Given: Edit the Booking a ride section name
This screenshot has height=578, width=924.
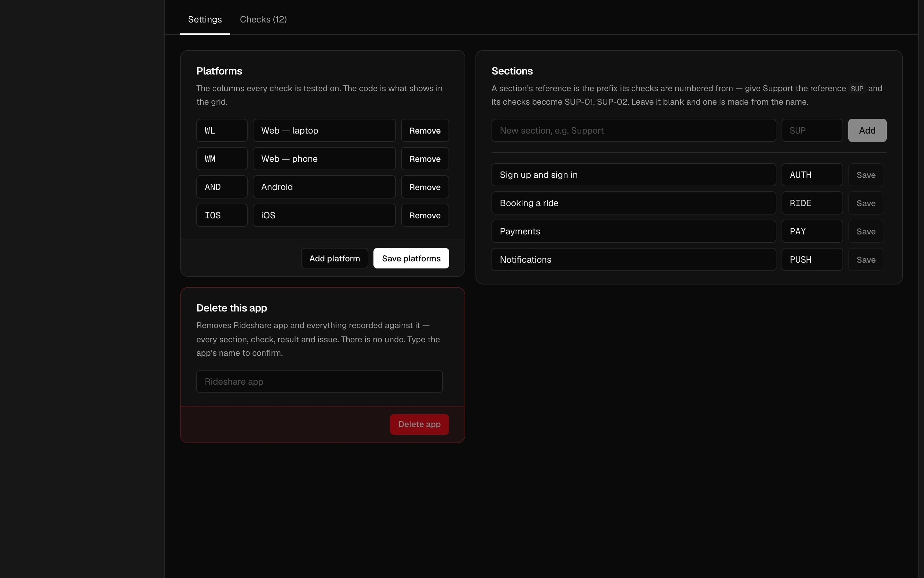Looking at the screenshot, I should tap(634, 203).
